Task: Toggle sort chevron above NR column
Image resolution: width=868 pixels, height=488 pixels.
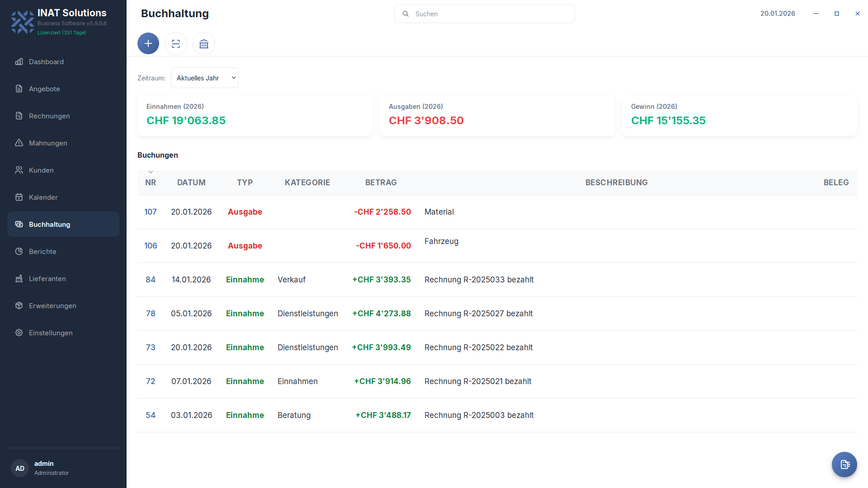Action: pyautogui.click(x=151, y=172)
